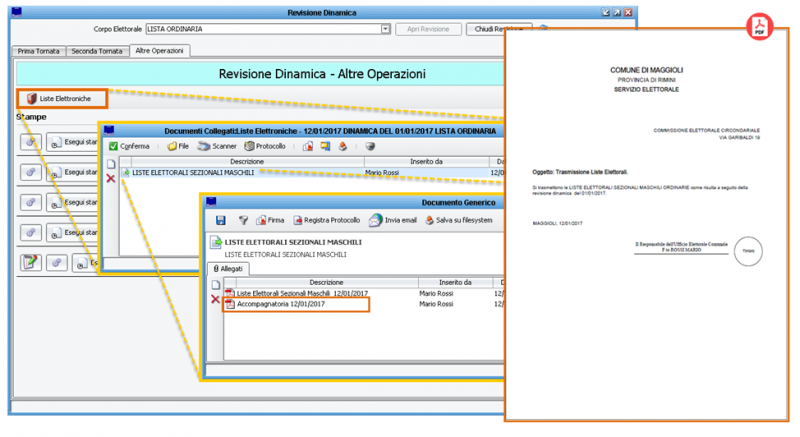Click Conferma green checkmark in Documenti Collegati
Image resolution: width=800 pixels, height=437 pixels.
tap(128, 146)
